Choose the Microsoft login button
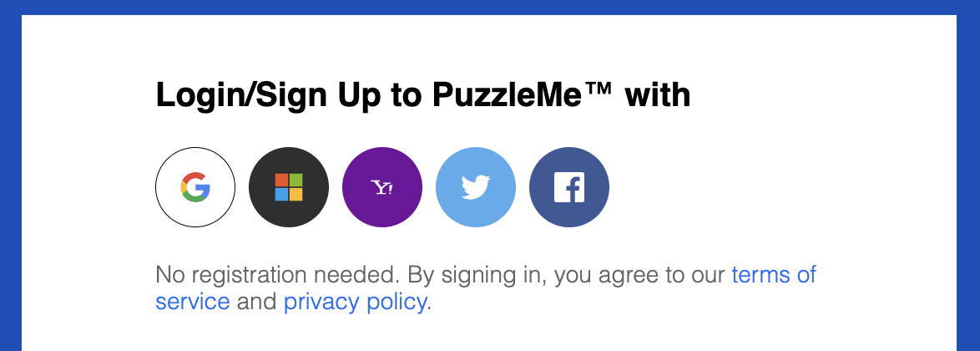980x351 pixels. (289, 187)
